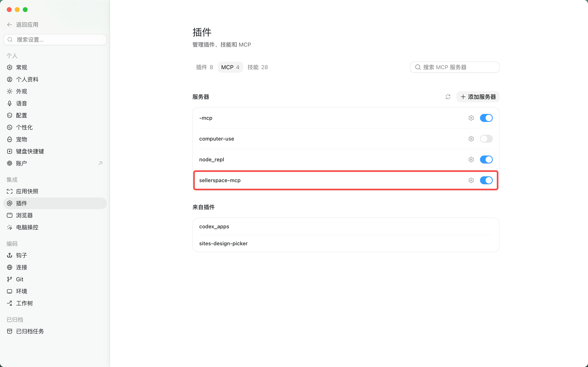
Task: Refresh the MCP server list
Action: click(448, 97)
